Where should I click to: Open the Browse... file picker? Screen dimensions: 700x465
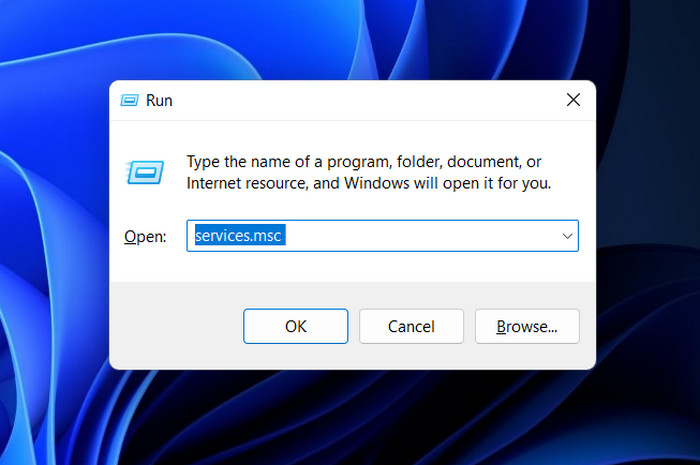tap(527, 326)
